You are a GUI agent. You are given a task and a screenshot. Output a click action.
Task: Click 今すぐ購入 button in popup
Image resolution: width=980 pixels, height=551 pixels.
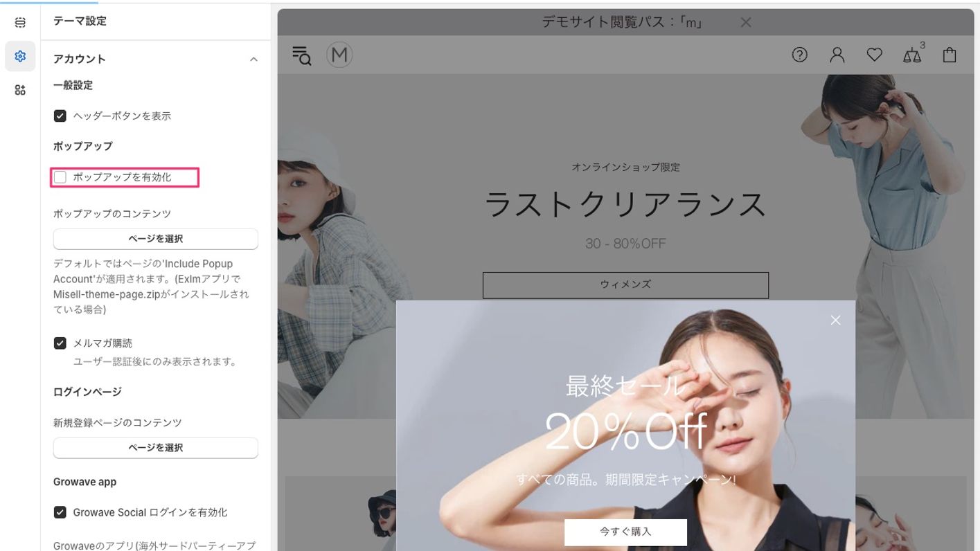tap(625, 532)
